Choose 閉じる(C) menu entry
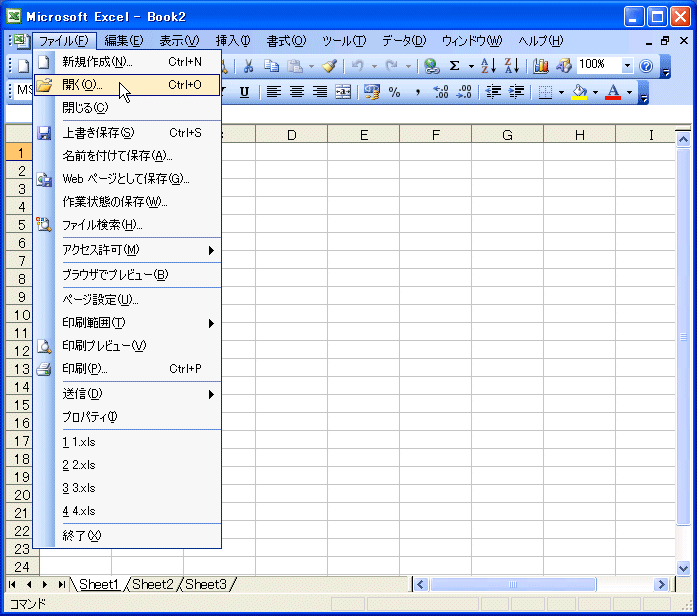The width and height of the screenshot is (697, 616). click(x=127, y=108)
